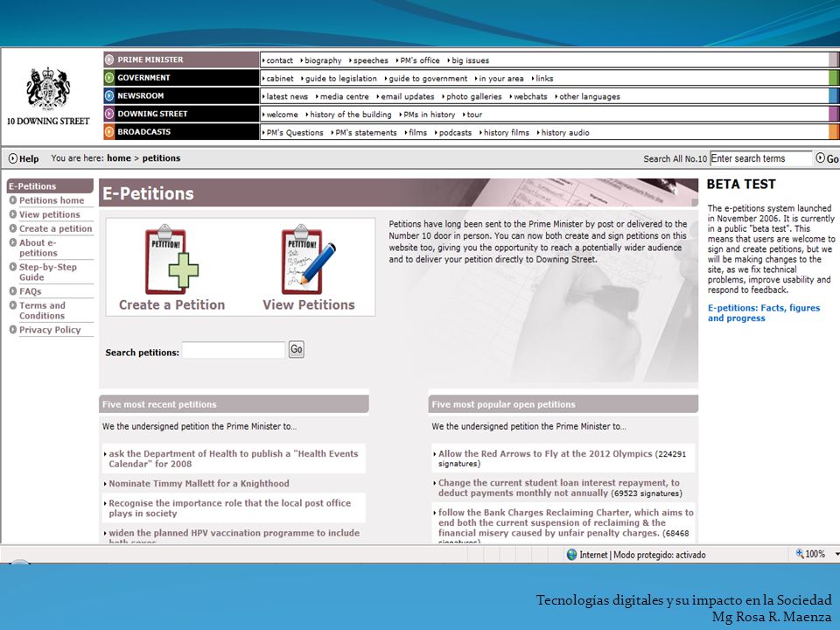Select the E-Petitions sidebar heading
The width and height of the screenshot is (840, 630).
tap(50, 185)
